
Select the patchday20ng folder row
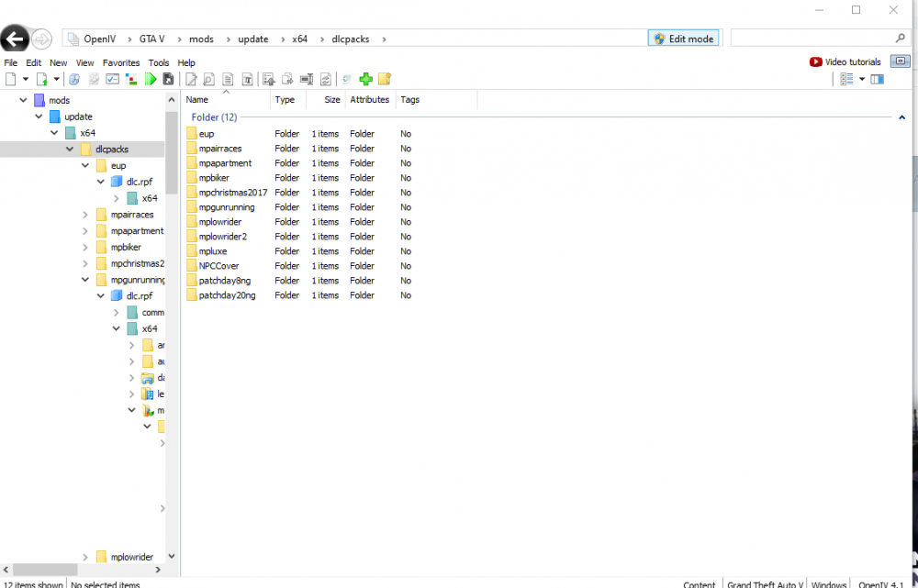click(x=299, y=295)
